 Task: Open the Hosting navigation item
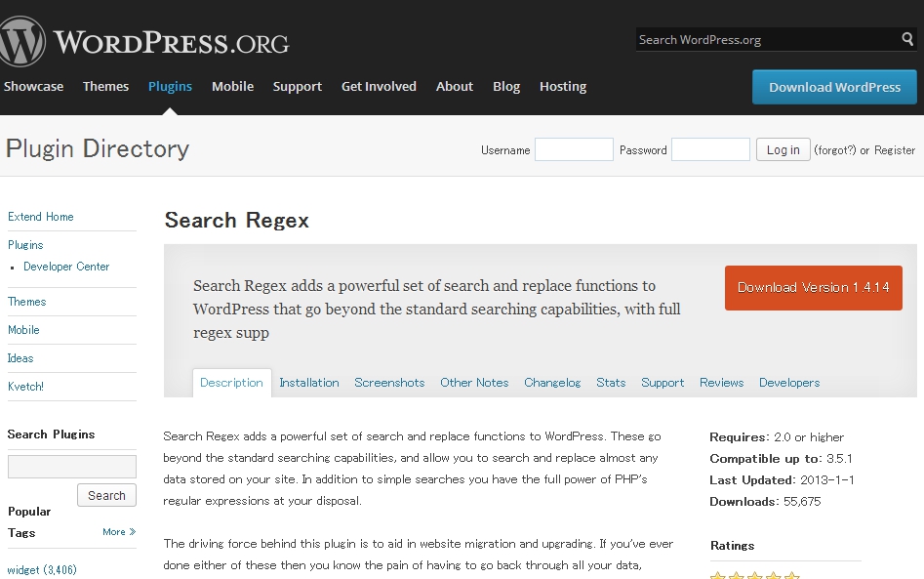(x=563, y=87)
